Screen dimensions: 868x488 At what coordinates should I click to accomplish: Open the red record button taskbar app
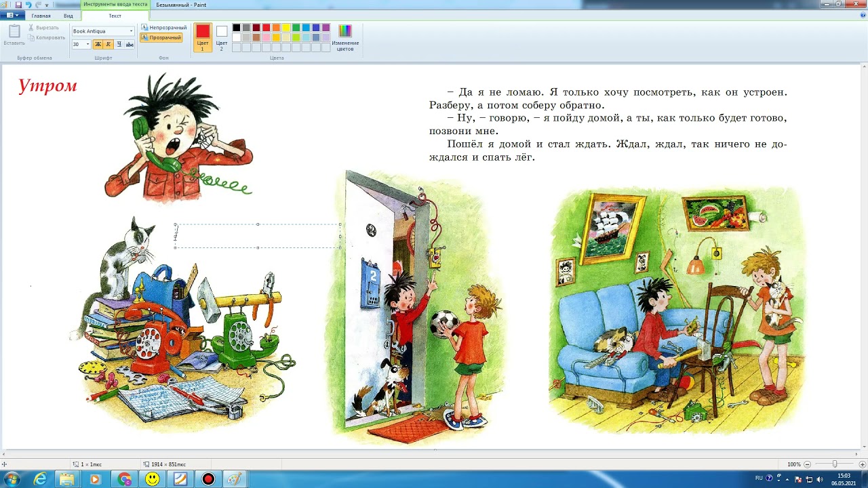pyautogui.click(x=208, y=479)
